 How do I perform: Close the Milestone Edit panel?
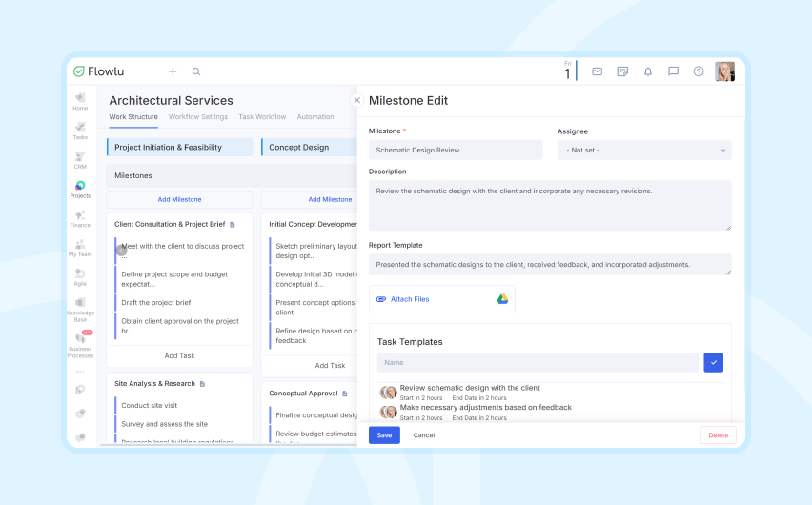tap(357, 100)
